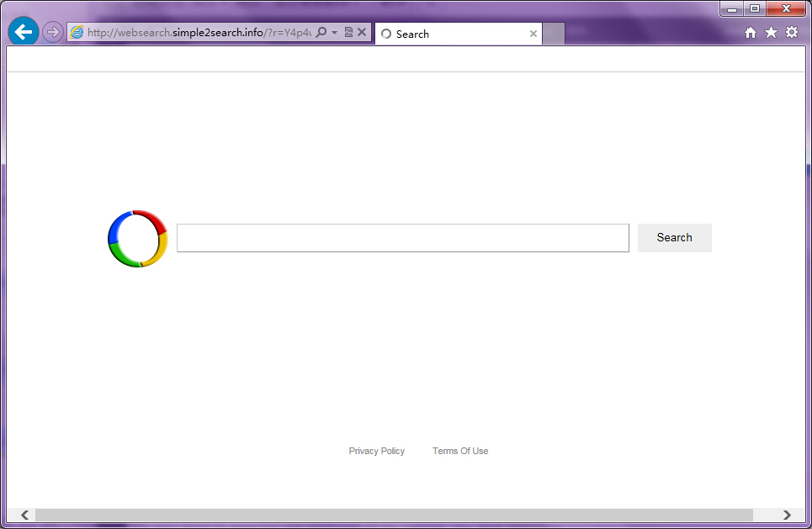This screenshot has width=812, height=529.
Task: Open the Home page icon
Action: pos(751,33)
